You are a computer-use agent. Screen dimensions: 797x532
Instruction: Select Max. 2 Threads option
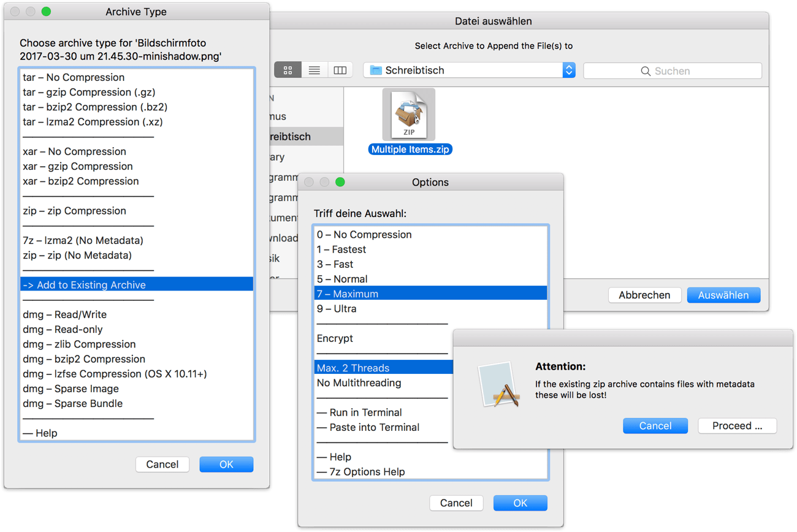pyautogui.click(x=384, y=368)
